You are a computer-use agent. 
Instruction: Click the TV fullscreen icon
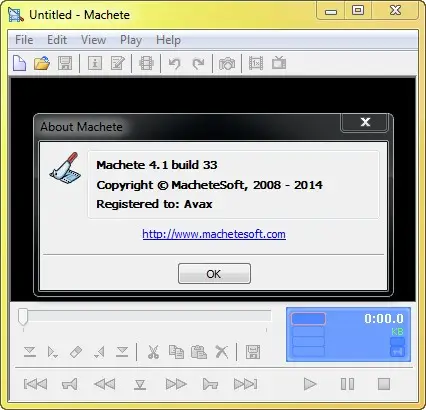279,63
